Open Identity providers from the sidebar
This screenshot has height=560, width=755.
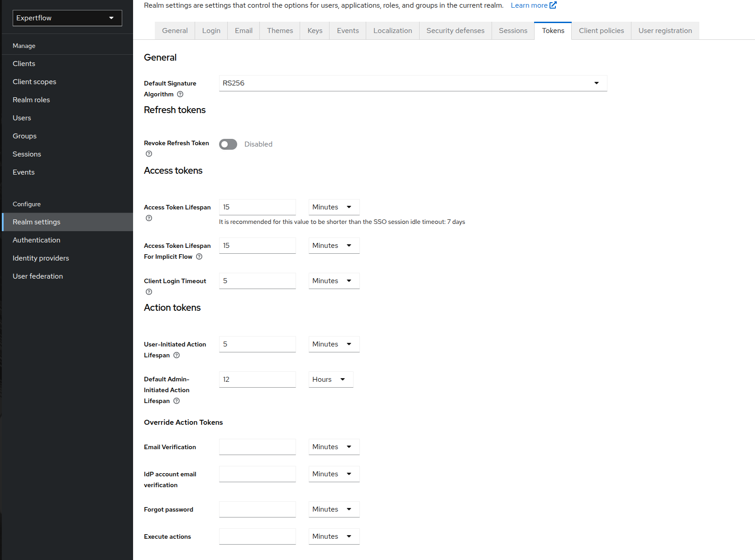[41, 258]
